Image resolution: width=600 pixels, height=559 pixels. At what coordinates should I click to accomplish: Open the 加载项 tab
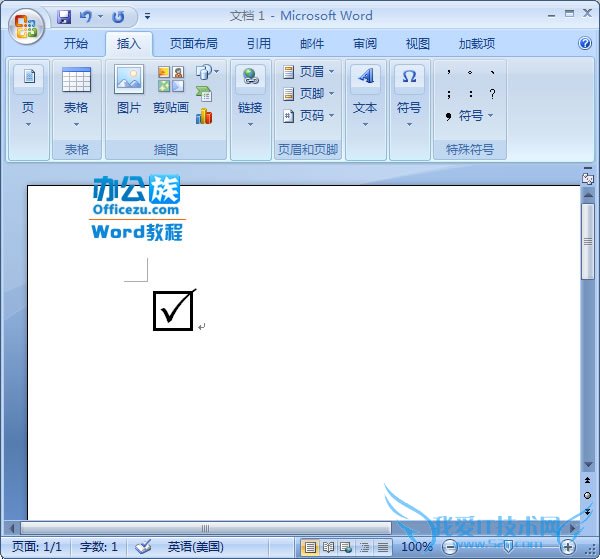coord(477,44)
